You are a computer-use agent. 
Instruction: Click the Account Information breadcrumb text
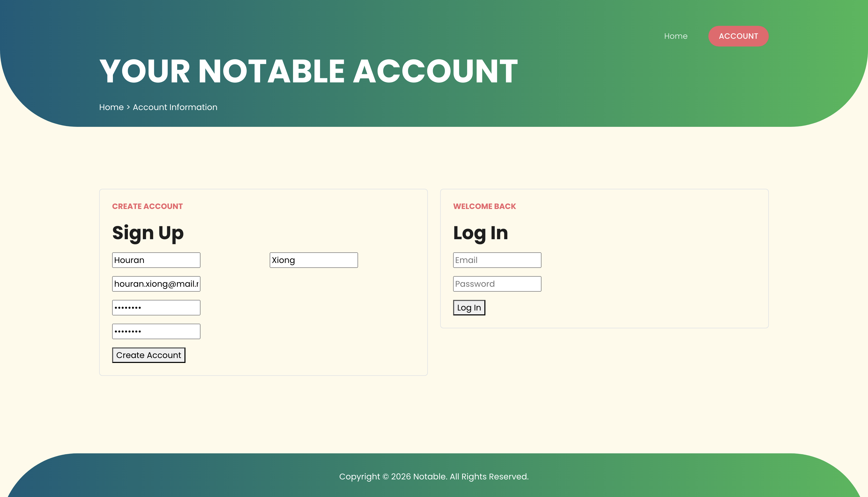175,107
